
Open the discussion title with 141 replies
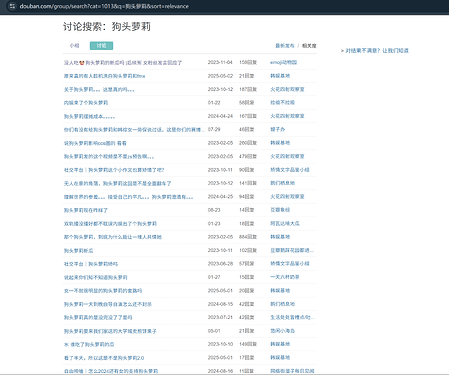point(117,183)
